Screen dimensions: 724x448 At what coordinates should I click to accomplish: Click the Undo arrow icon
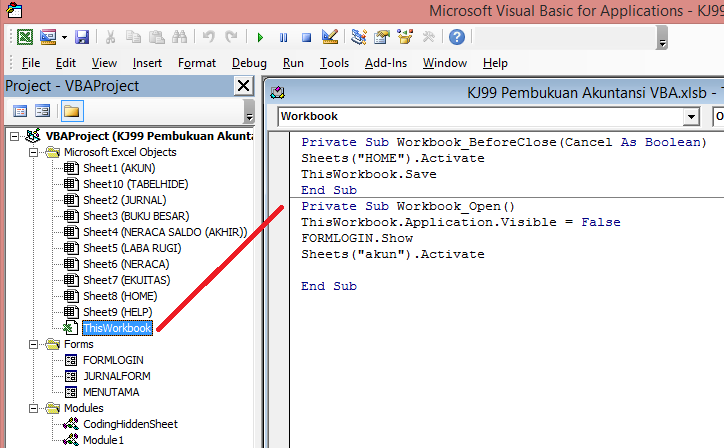[x=209, y=37]
